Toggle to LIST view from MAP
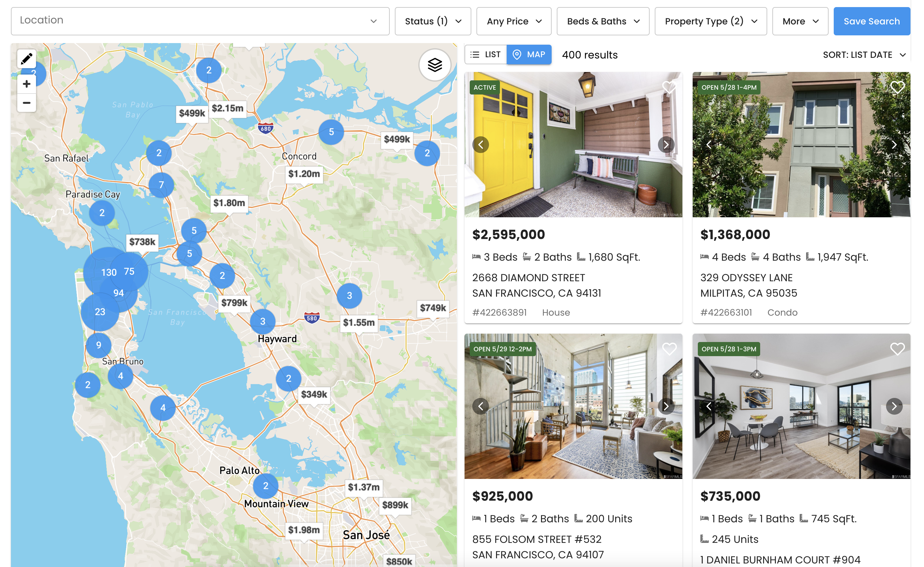 click(486, 55)
